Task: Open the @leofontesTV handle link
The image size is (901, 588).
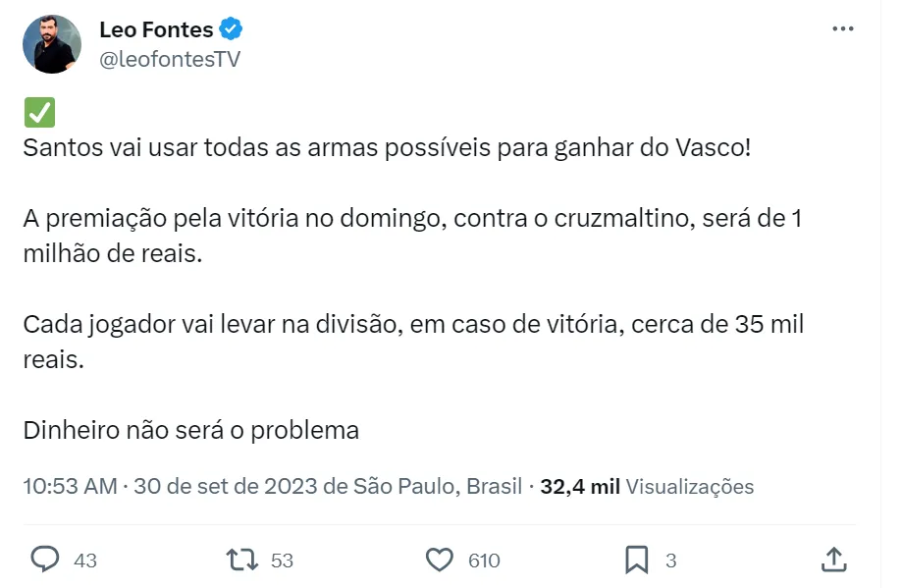Action: tap(170, 59)
